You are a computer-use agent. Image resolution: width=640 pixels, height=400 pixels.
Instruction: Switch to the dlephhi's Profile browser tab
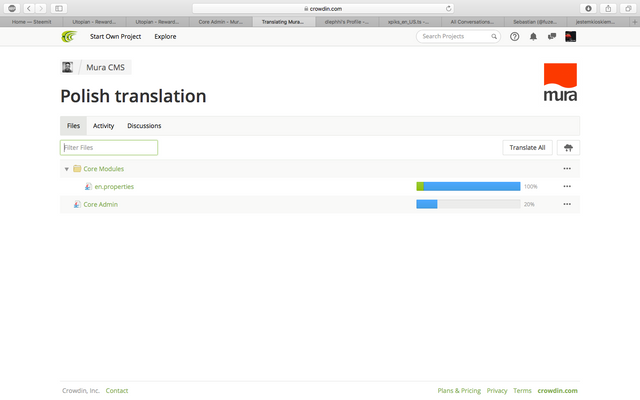pos(347,22)
